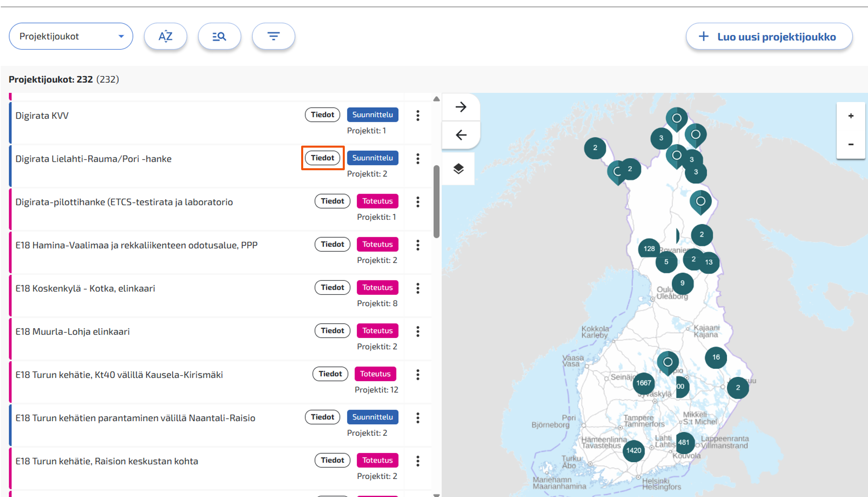Viewport: 868px width, 497px height.
Task: Open Tiedot for E18 Hamina-Vaalimaa
Action: 333,244
